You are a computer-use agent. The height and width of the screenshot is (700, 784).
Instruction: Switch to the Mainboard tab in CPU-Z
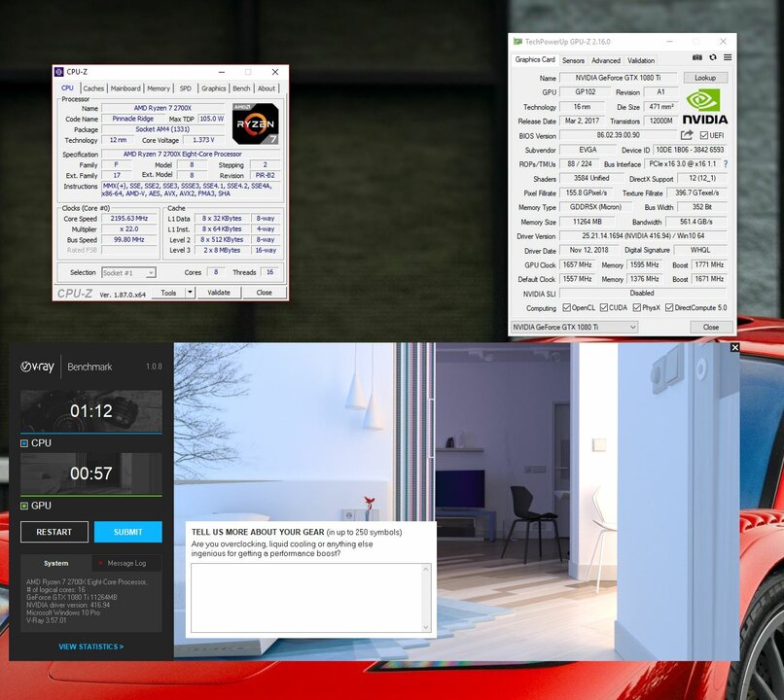125,88
